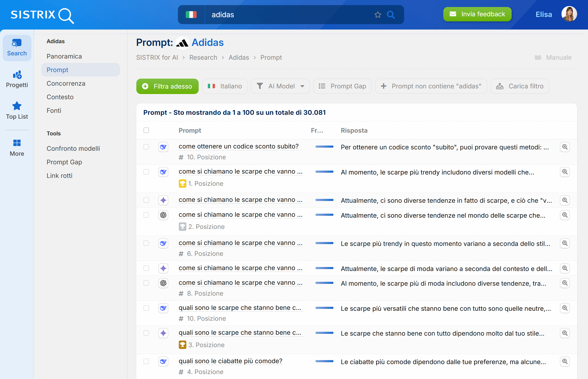
Task: Click the Gemini star icon next to a prompt
Action: pos(163,200)
